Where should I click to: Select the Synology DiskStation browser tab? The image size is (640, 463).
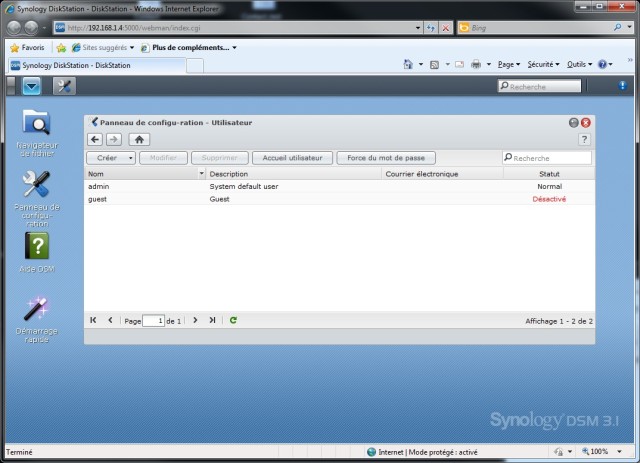tap(97, 65)
